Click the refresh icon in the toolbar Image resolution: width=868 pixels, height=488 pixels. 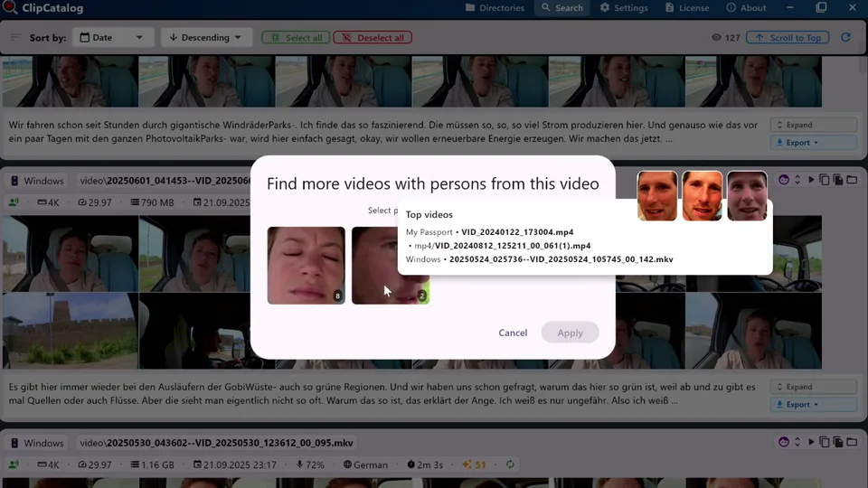tap(845, 38)
